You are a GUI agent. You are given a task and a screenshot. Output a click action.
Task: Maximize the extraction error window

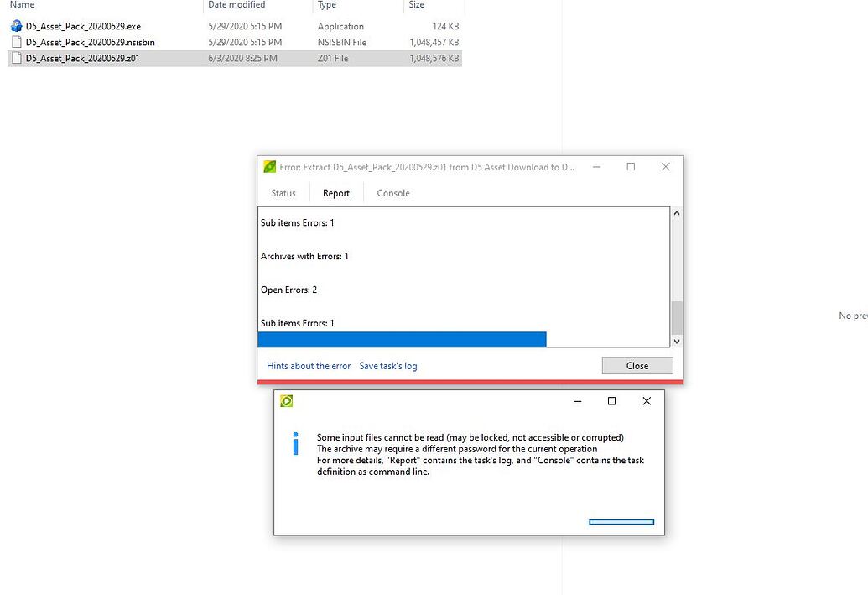pyautogui.click(x=631, y=167)
